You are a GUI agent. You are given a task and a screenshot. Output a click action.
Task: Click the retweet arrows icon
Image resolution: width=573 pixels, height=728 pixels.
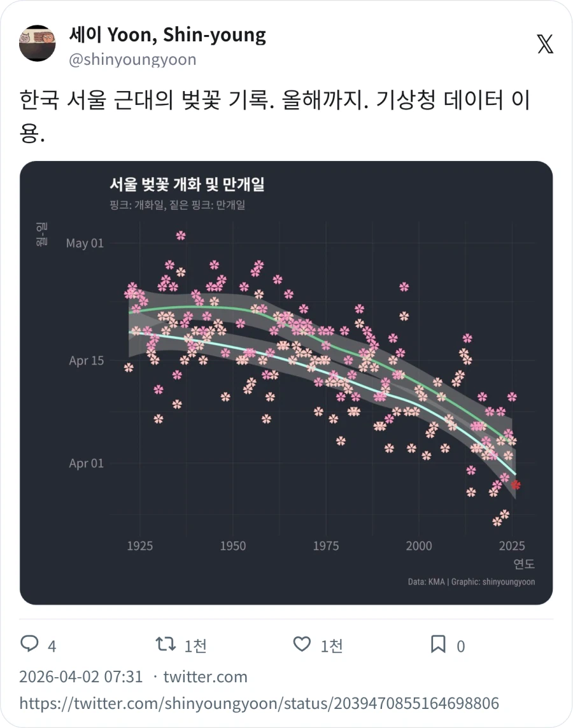[x=164, y=645]
